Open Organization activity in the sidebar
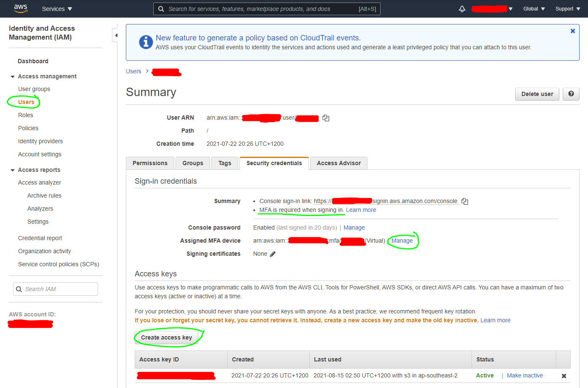Viewport: 588px width, 388px height. coord(45,251)
